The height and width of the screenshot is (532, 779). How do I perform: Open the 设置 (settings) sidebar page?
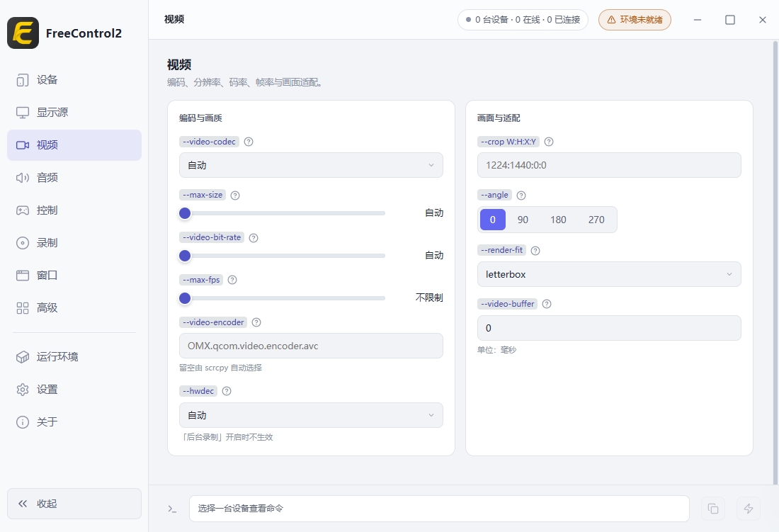click(x=74, y=390)
